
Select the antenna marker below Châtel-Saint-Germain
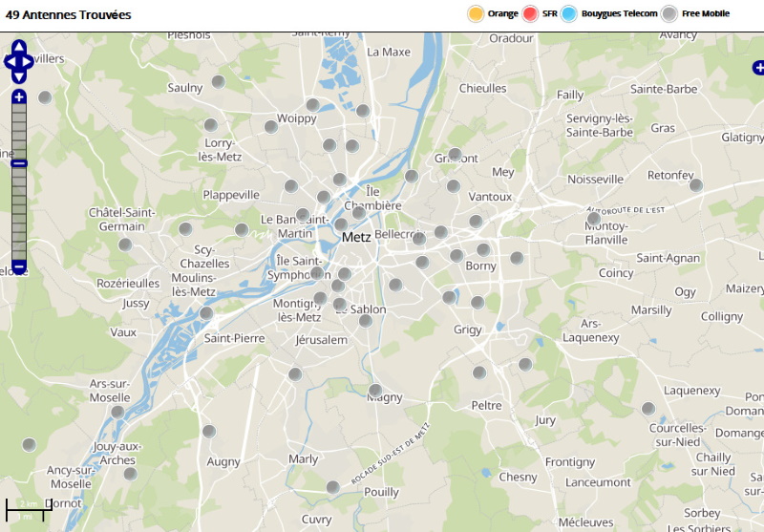pyautogui.click(x=125, y=245)
